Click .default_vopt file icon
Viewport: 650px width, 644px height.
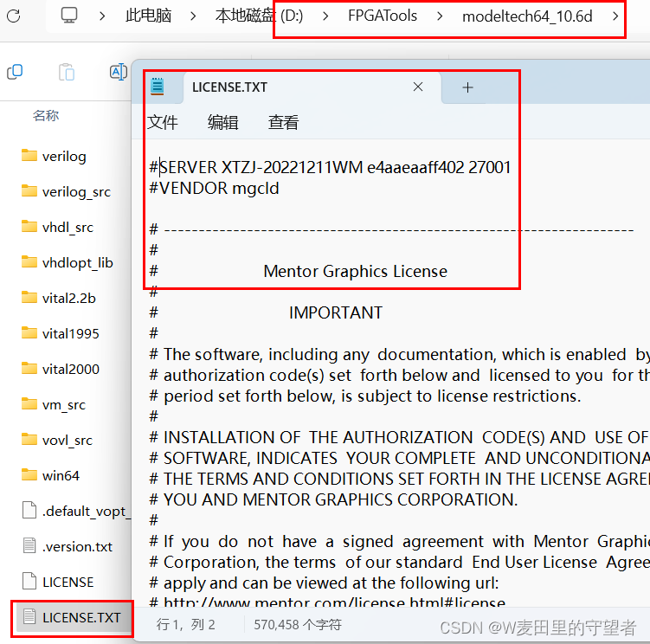point(29,510)
